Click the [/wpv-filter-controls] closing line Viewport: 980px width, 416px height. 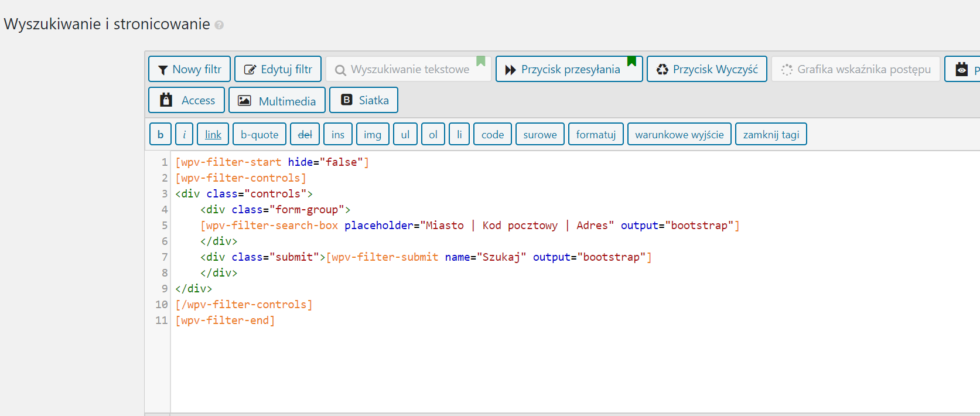coord(244,304)
